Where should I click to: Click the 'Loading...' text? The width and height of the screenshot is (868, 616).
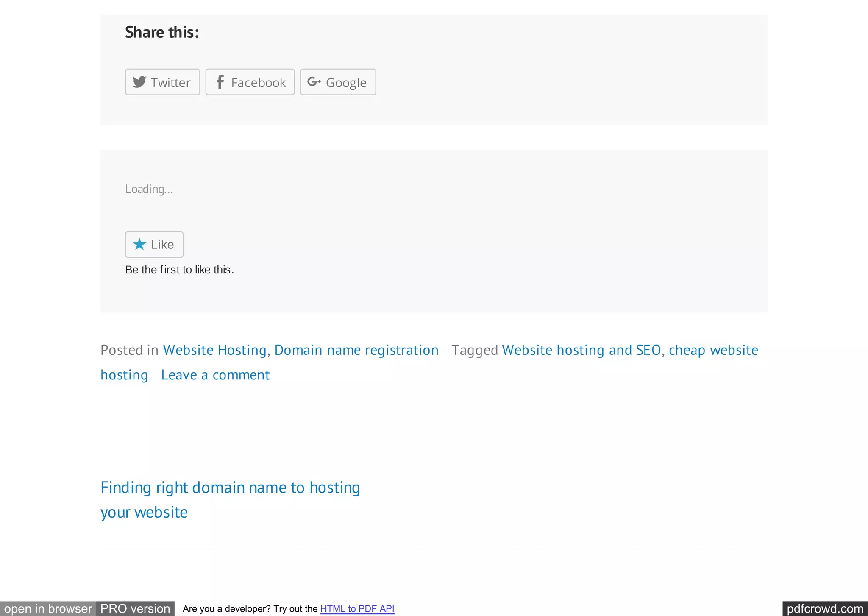[x=149, y=189]
